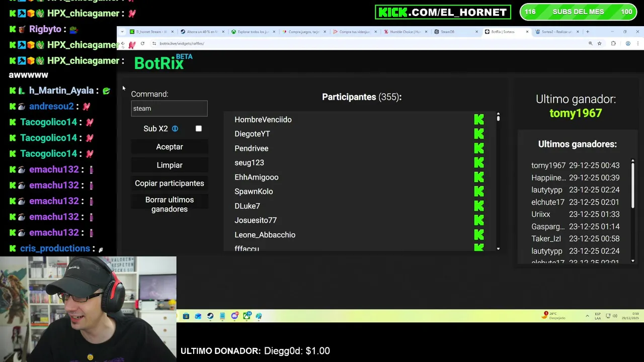Click the browser zoom magnifier icon
Image resolution: width=644 pixels, height=362 pixels.
[x=590, y=44]
